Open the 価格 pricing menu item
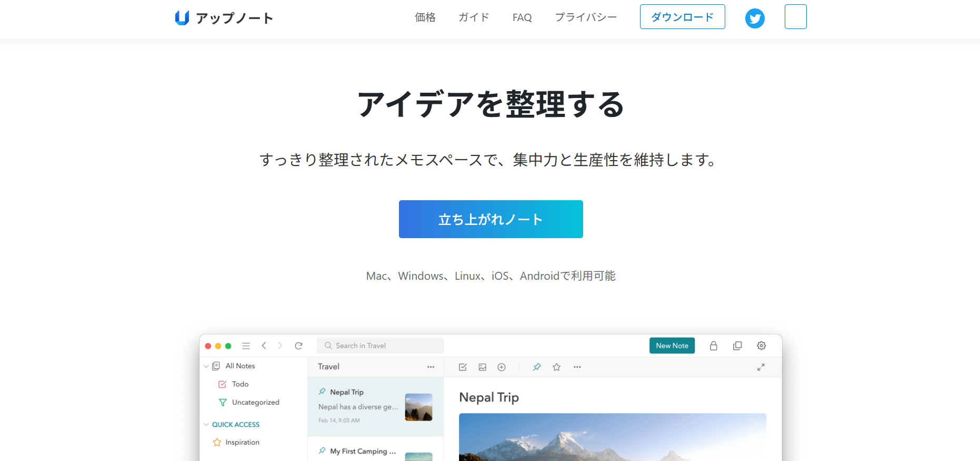The image size is (980, 461). point(425,17)
